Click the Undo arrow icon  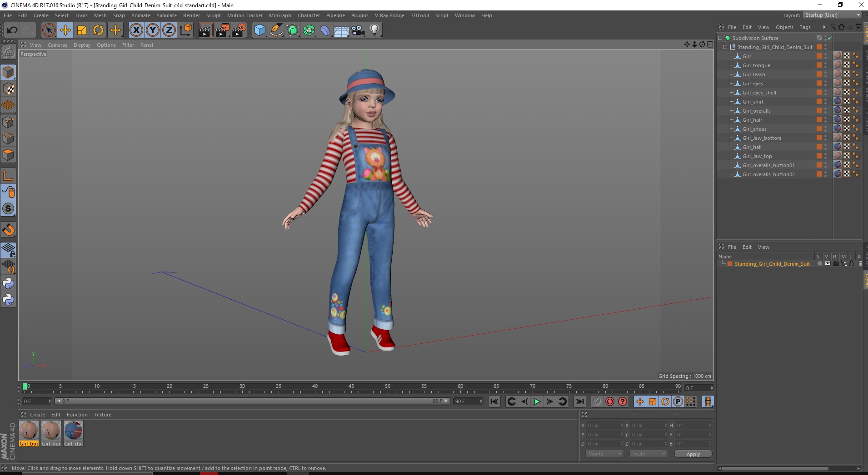pyautogui.click(x=12, y=30)
